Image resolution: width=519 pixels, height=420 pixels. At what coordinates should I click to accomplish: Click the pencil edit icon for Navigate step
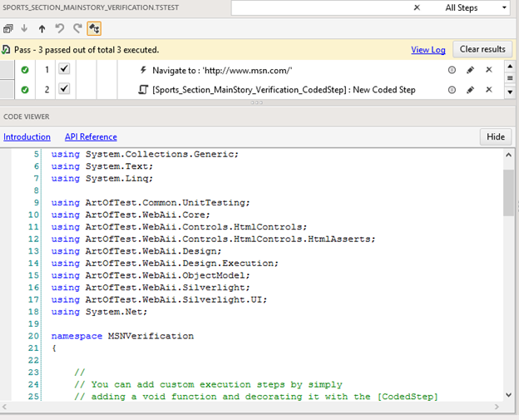[x=470, y=70]
